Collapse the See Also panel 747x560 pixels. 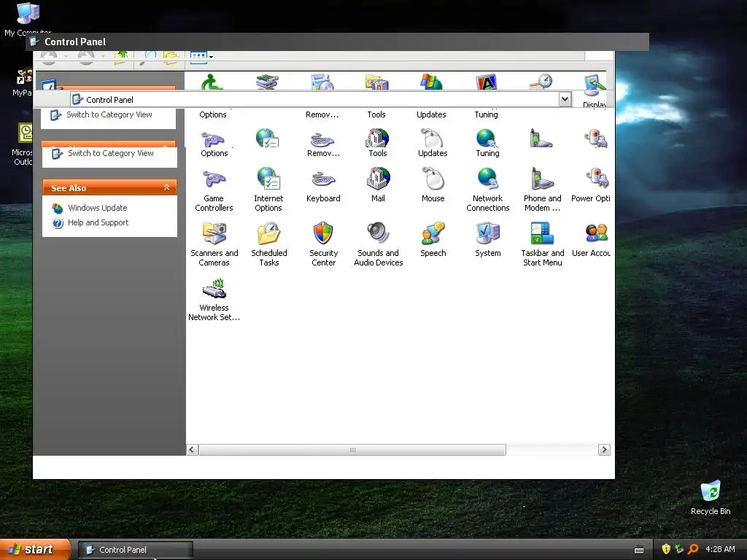[x=167, y=187]
